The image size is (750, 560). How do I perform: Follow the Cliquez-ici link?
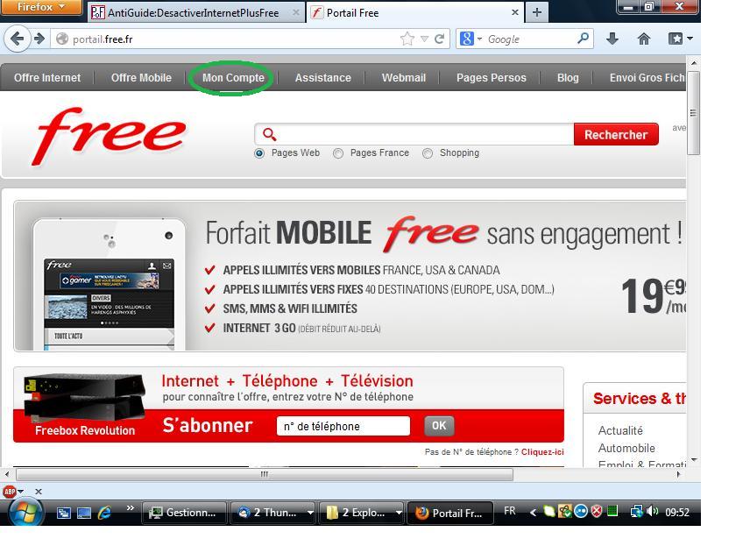click(542, 452)
